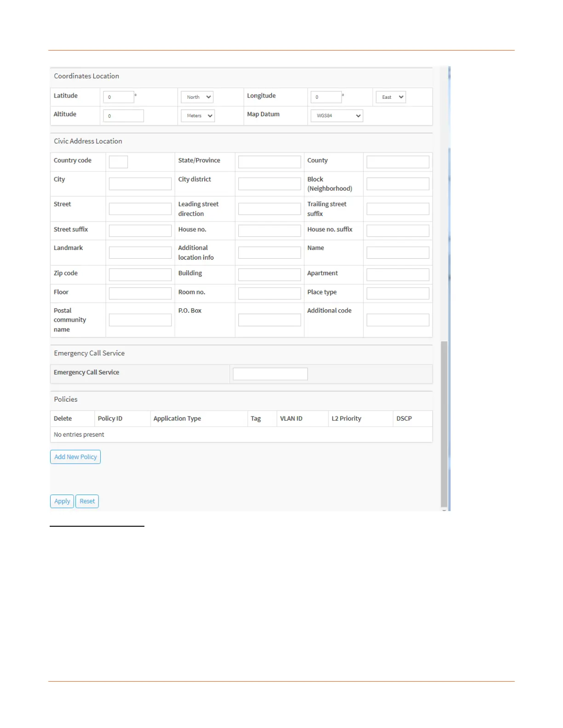The width and height of the screenshot is (563, 728).
Task: Click the Landmark input field
Action: (x=140, y=252)
